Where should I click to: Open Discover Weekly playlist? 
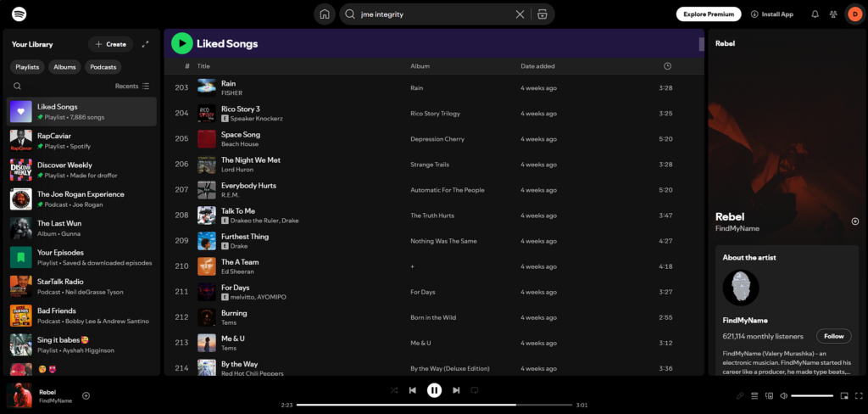[x=82, y=170]
